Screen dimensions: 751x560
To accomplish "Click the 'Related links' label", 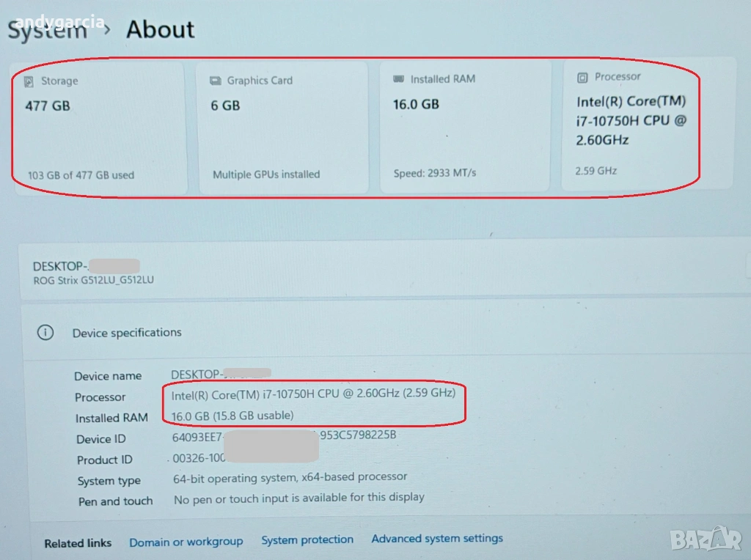I will 78,543.
